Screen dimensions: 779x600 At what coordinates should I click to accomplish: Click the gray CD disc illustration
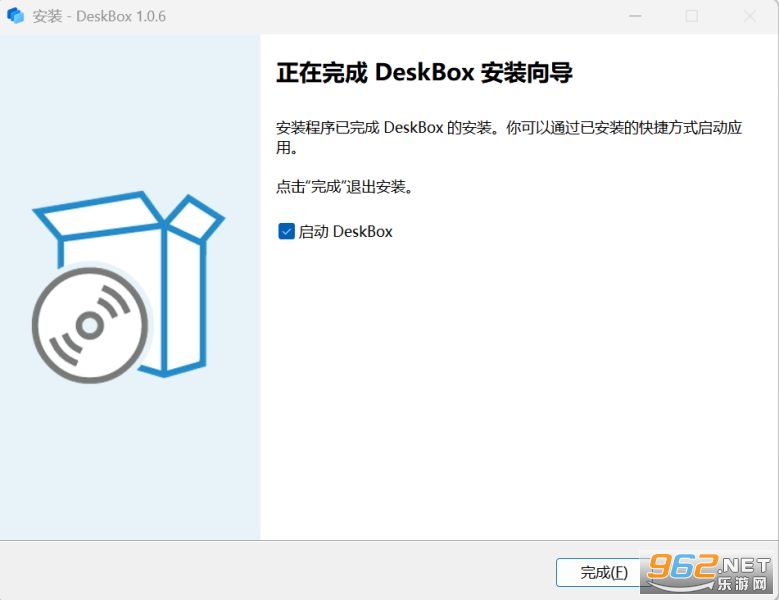90,325
